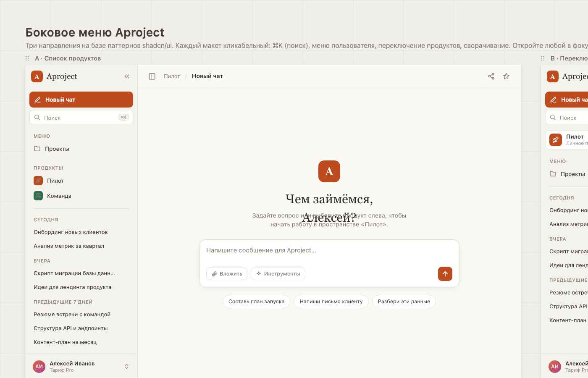
Task: Click the Новый чат breadcrumb title in the header
Action: pos(207,76)
